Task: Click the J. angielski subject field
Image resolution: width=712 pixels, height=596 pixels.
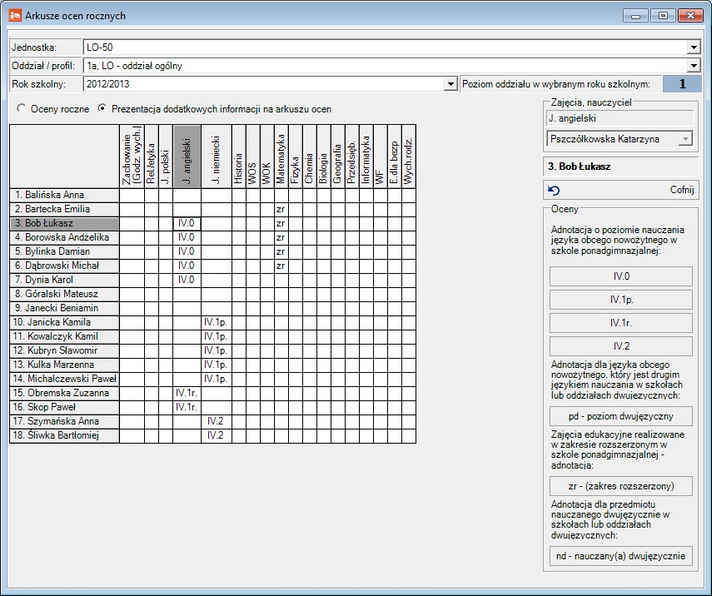Action: [620, 118]
